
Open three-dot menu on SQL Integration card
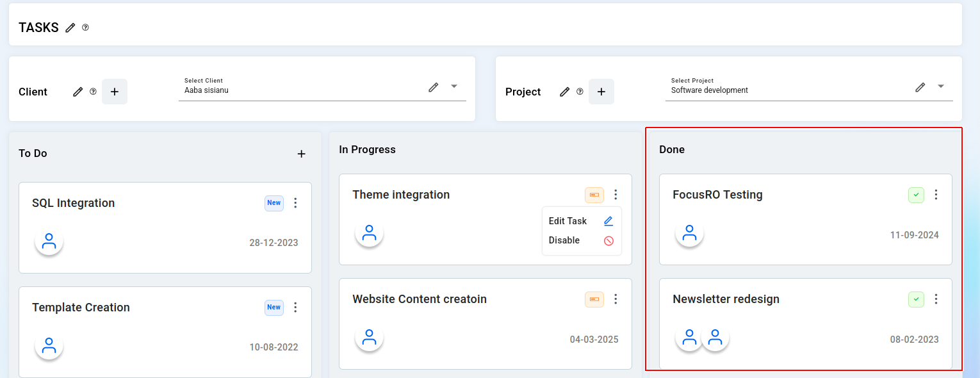pos(295,203)
